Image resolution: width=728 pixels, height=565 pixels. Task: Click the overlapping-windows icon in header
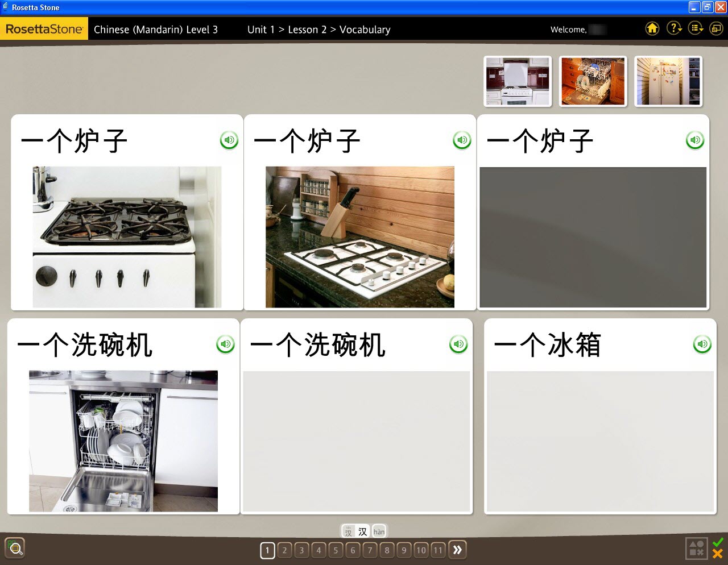[716, 28]
